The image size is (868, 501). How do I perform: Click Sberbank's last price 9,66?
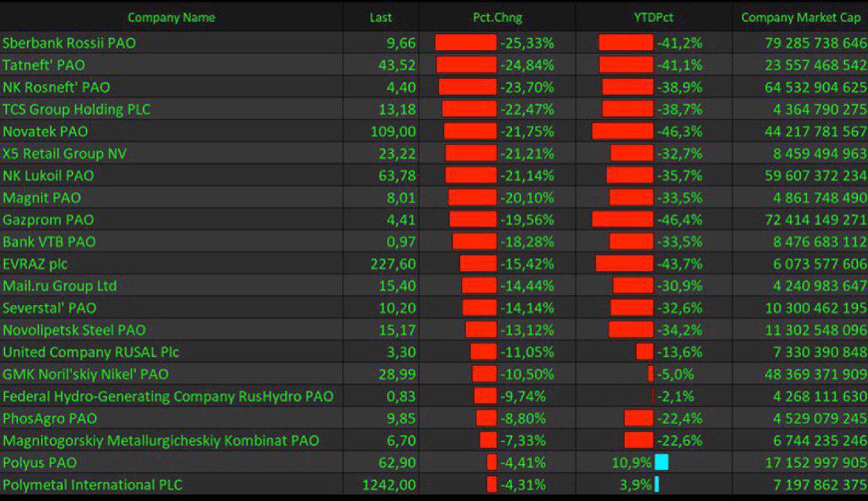[401, 43]
